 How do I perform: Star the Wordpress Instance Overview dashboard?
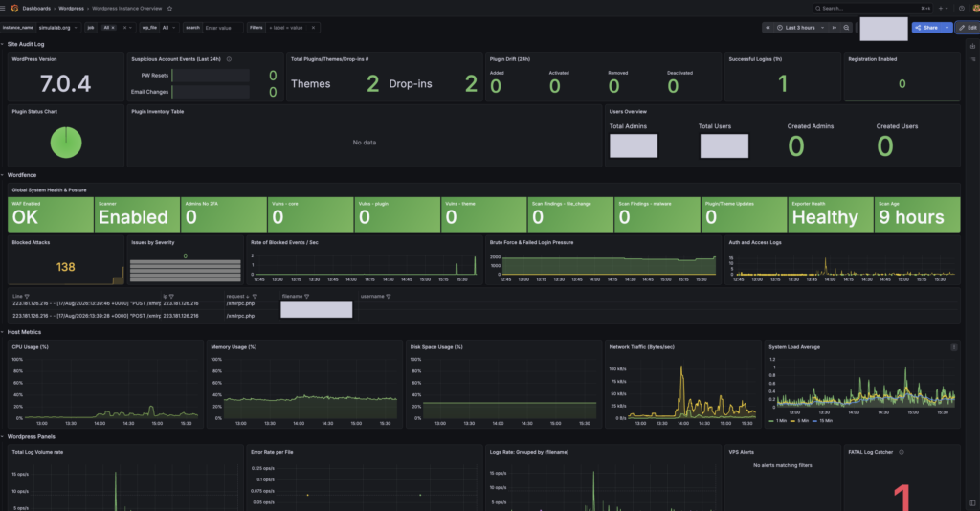tap(169, 8)
